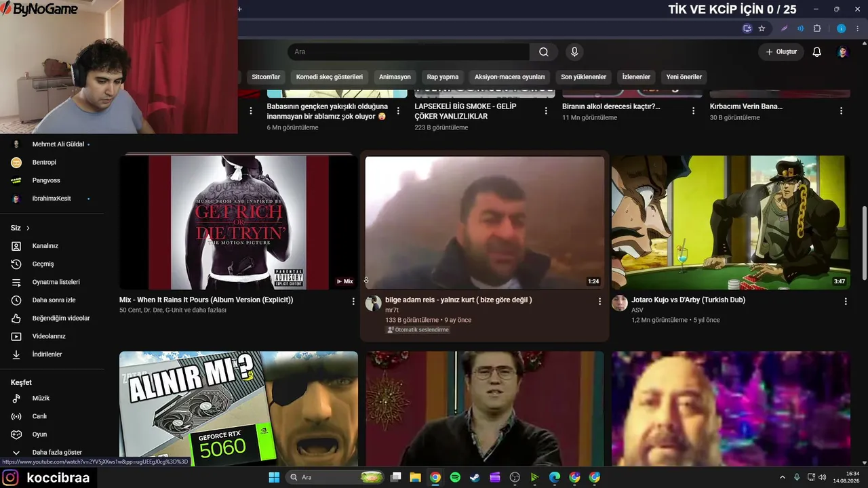
Task: Open YouTube notifications bell
Action: coord(817,52)
